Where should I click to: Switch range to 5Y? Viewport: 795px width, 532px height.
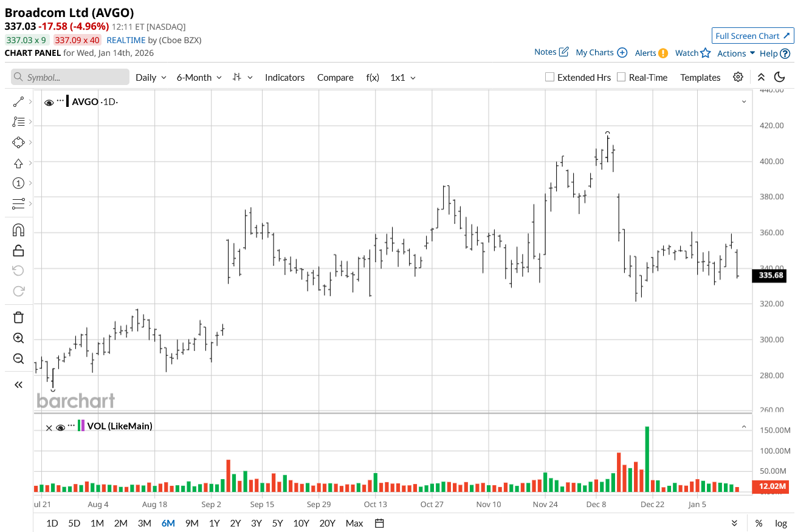[x=277, y=523]
